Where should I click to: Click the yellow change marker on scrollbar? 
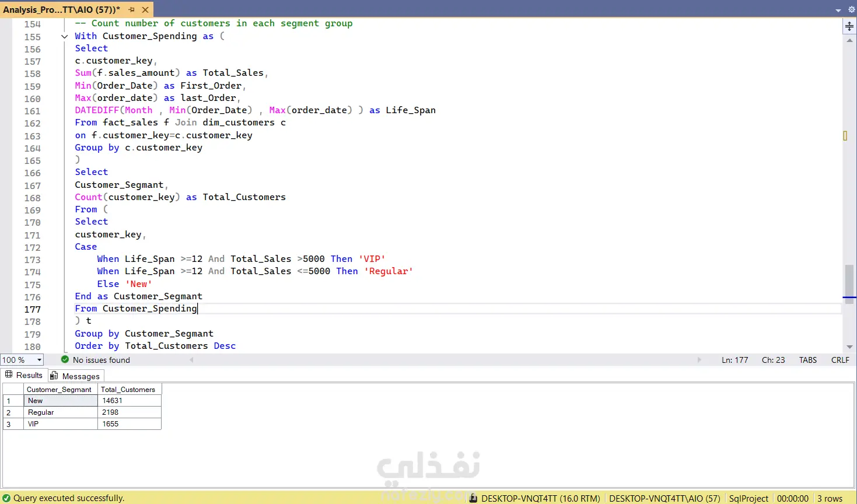(845, 135)
